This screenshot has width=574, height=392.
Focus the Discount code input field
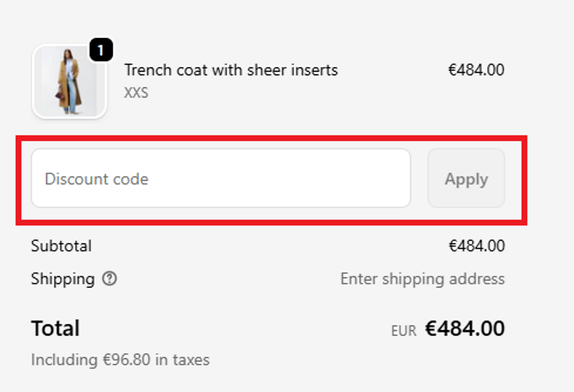click(x=221, y=178)
